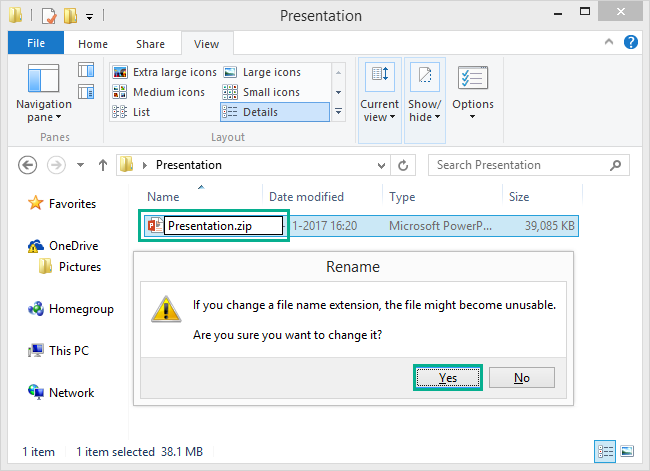Open the Explorer help icon
650x471 pixels.
click(x=632, y=43)
